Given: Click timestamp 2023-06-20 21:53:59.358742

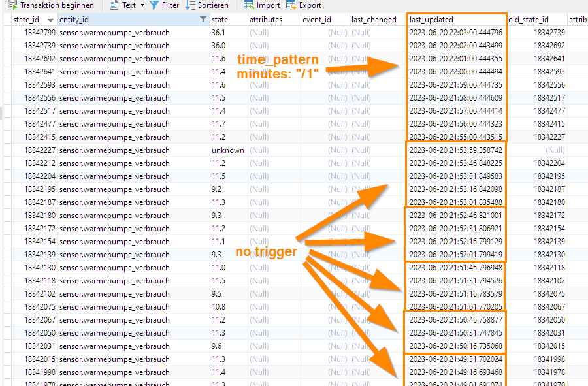Looking at the screenshot, I should point(455,150).
